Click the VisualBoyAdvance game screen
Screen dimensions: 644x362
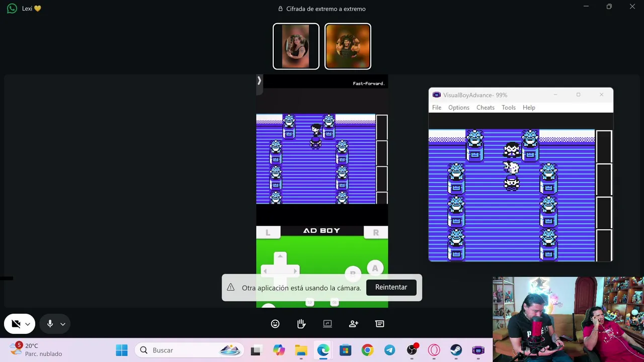click(520, 196)
